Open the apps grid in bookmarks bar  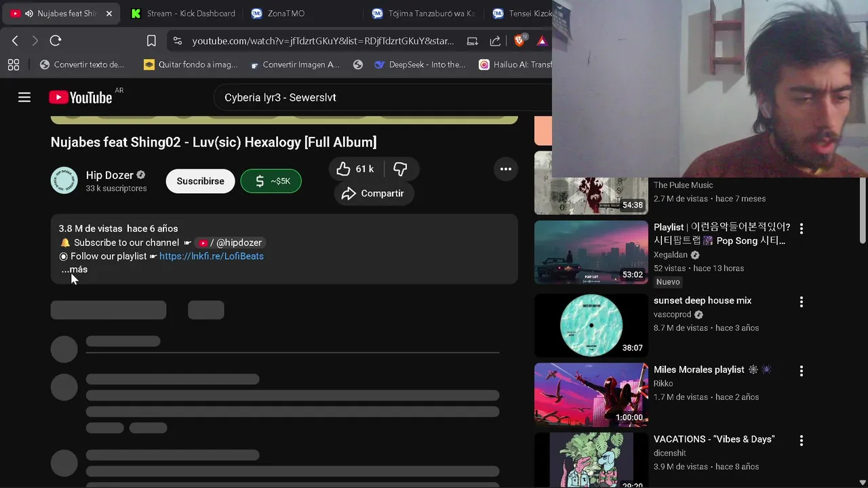[x=13, y=64]
